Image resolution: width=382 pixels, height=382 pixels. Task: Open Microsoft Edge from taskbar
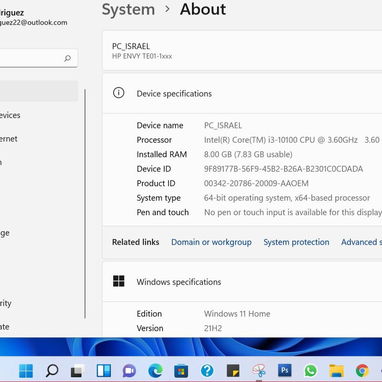coord(155,371)
